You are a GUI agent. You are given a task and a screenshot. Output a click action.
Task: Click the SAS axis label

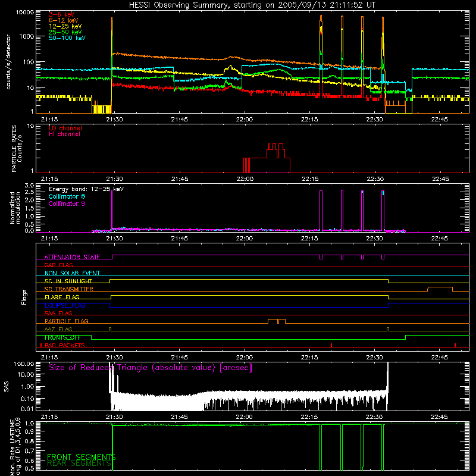tap(6, 387)
